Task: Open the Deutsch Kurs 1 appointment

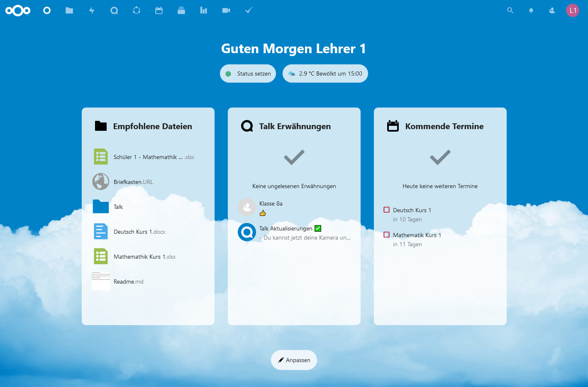Action: [x=440, y=214]
